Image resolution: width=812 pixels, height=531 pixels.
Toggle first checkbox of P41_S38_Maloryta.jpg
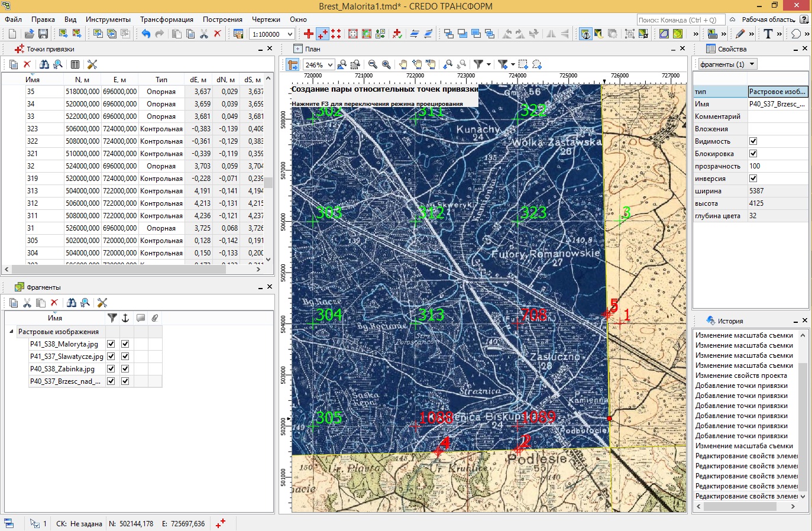111,344
